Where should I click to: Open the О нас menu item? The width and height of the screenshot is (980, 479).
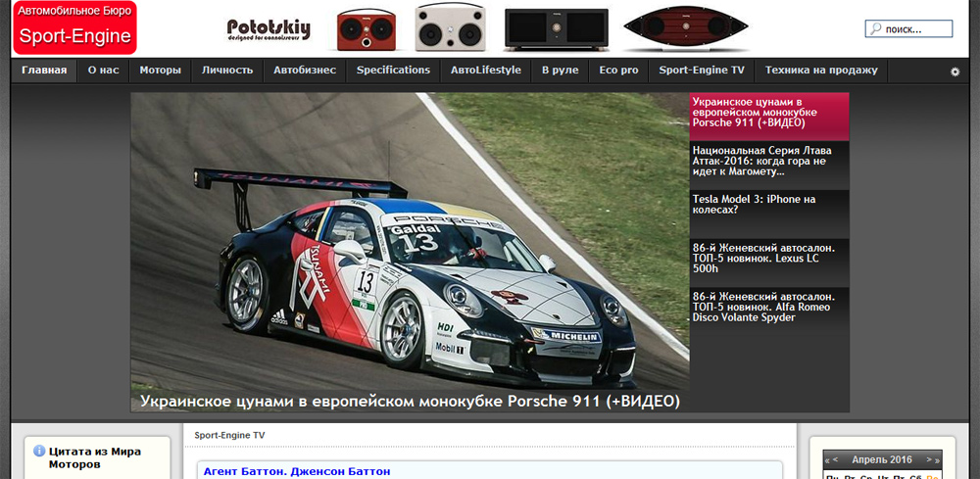coord(103,70)
